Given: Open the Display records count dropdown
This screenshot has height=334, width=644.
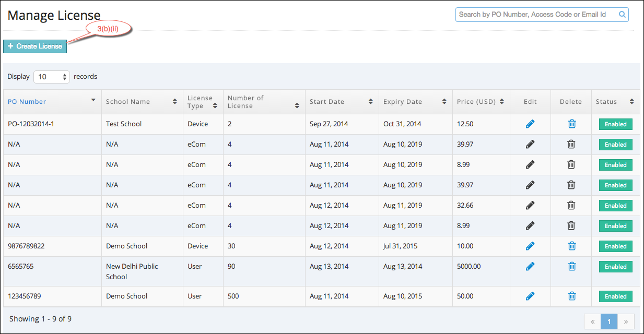Looking at the screenshot, I should point(52,77).
